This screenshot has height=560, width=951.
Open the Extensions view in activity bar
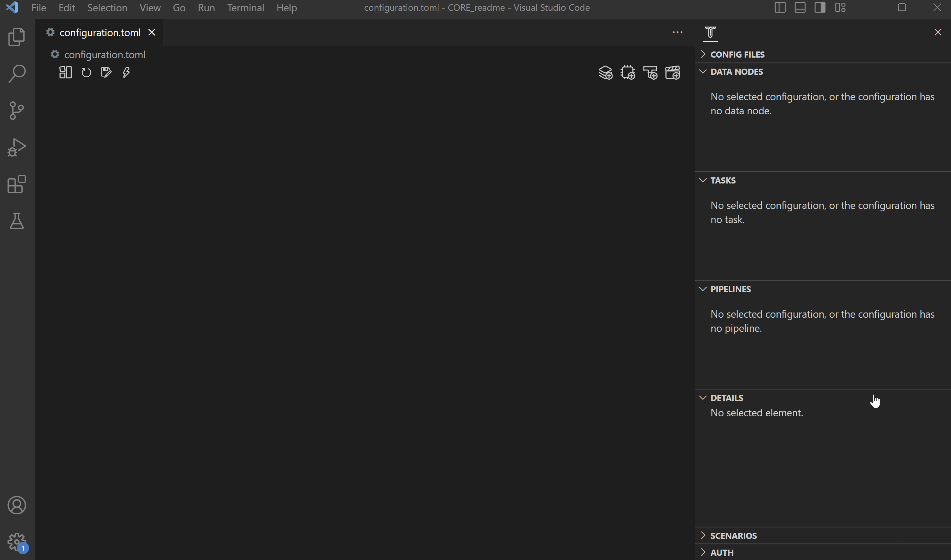click(x=17, y=184)
